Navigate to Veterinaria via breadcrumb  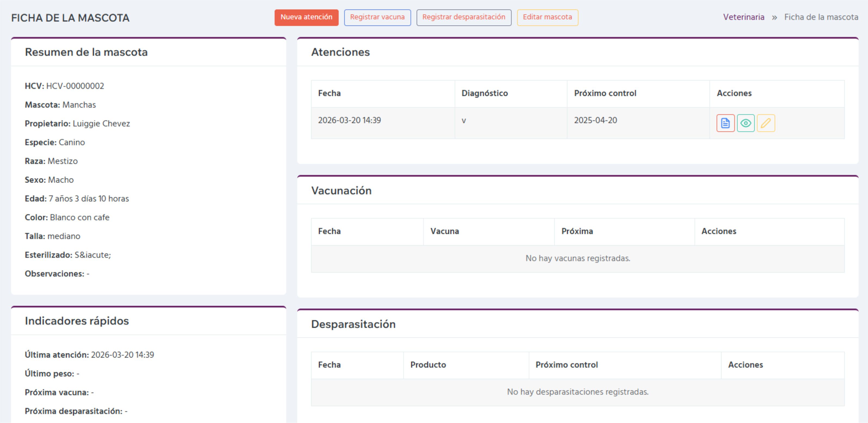(x=744, y=17)
